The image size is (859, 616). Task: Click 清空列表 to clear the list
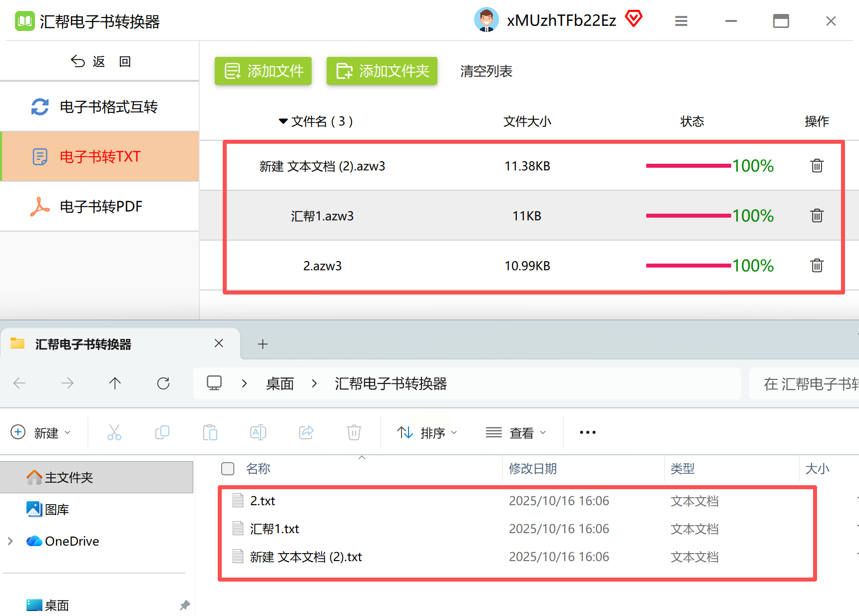click(486, 71)
